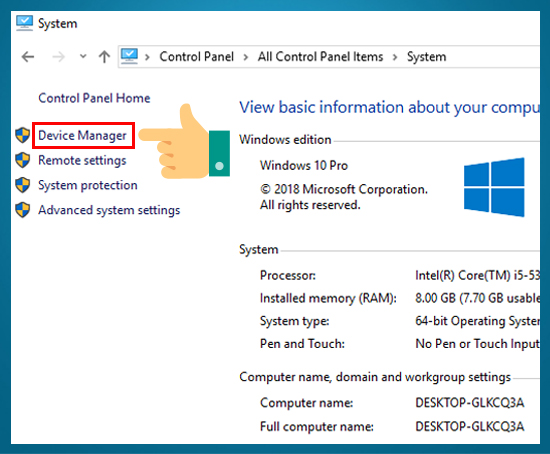This screenshot has height=454, width=550.
Task: Open the System protection link
Action: (x=88, y=185)
